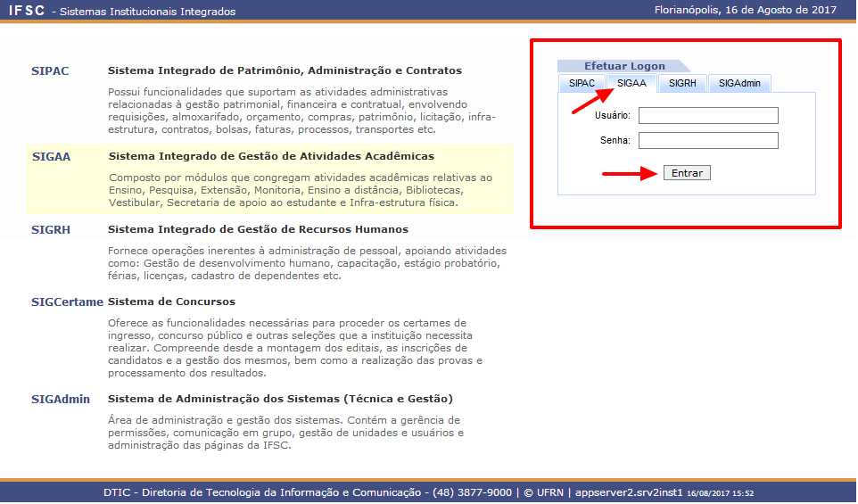Open the SIGAdmin system link in list
This screenshot has height=504, width=858.
click(x=61, y=399)
